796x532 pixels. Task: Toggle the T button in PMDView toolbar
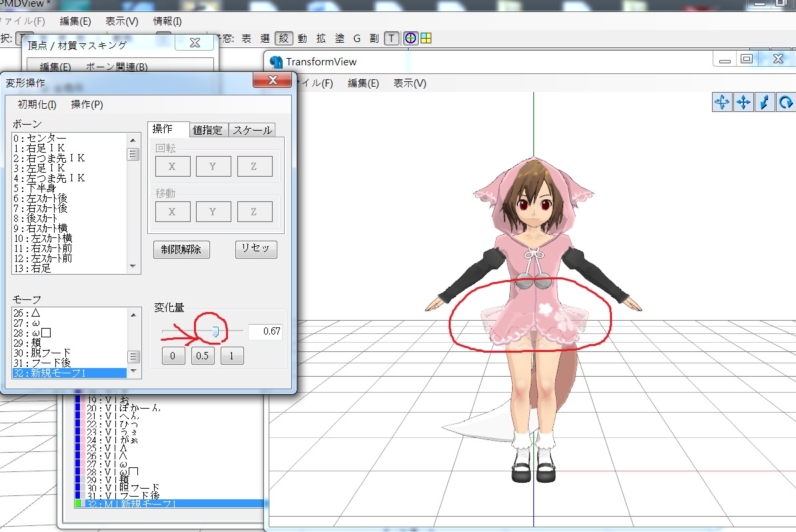click(x=391, y=39)
